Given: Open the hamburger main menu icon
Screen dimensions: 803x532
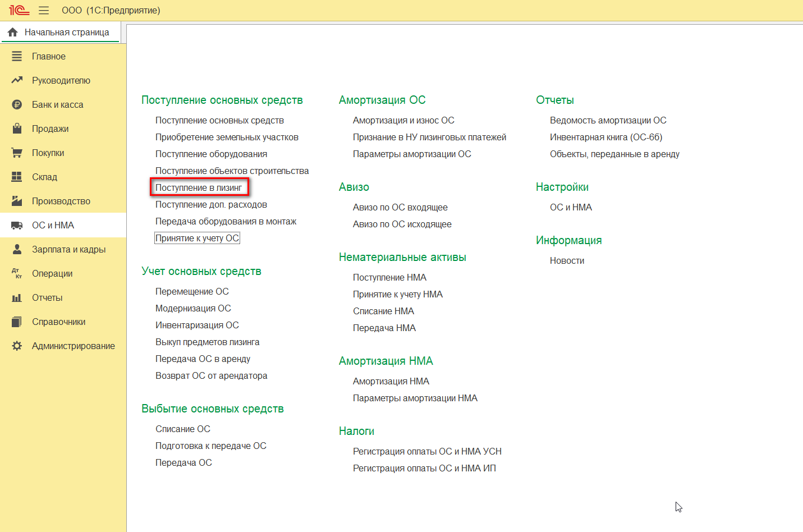Looking at the screenshot, I should [x=44, y=10].
